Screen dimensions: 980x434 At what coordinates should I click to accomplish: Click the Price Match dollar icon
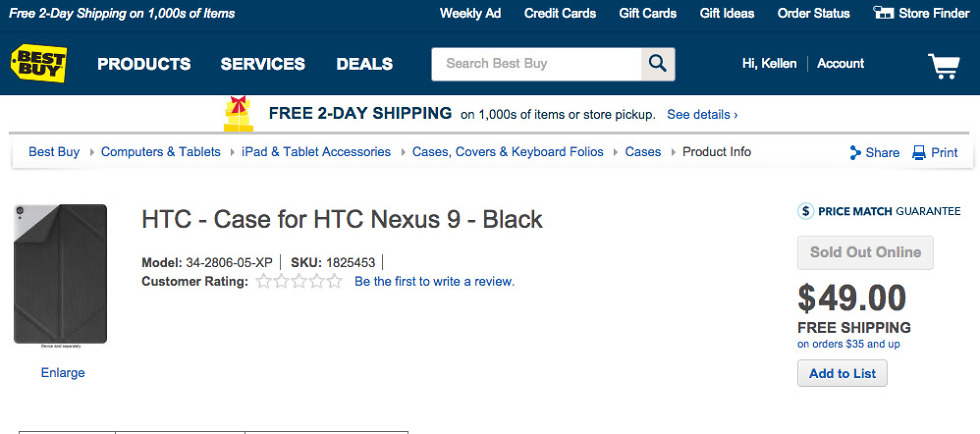(806, 211)
